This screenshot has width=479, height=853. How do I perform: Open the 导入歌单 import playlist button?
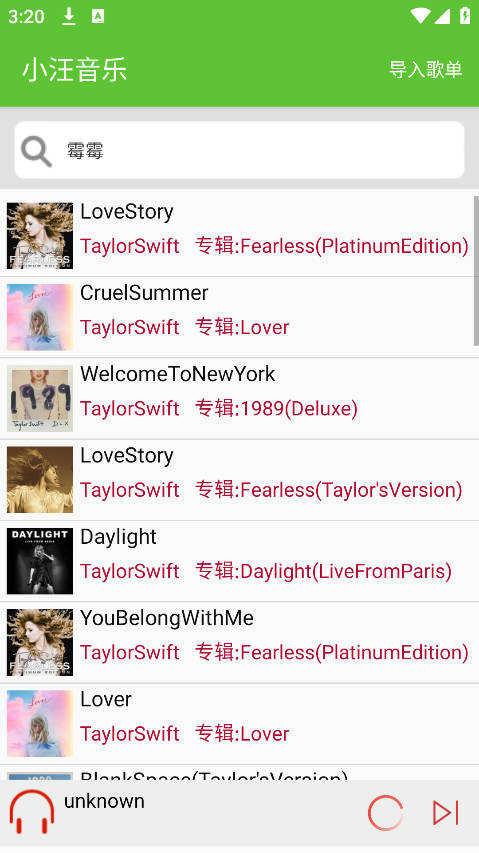(425, 70)
